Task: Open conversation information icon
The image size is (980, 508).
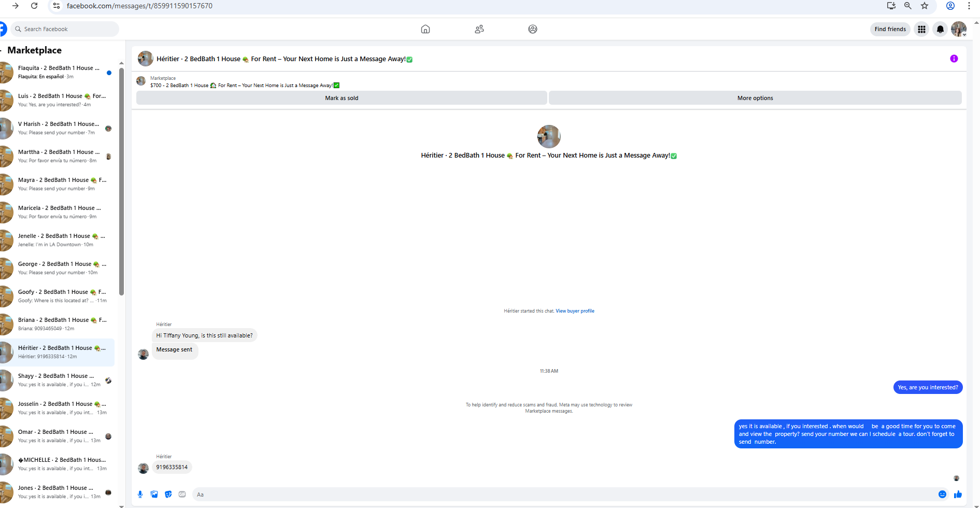Action: (x=954, y=59)
